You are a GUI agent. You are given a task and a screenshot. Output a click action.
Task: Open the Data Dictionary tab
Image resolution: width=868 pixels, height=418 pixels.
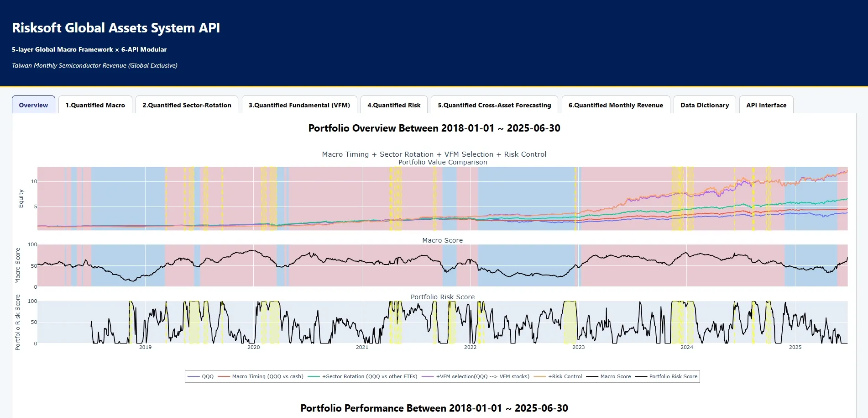tap(704, 105)
